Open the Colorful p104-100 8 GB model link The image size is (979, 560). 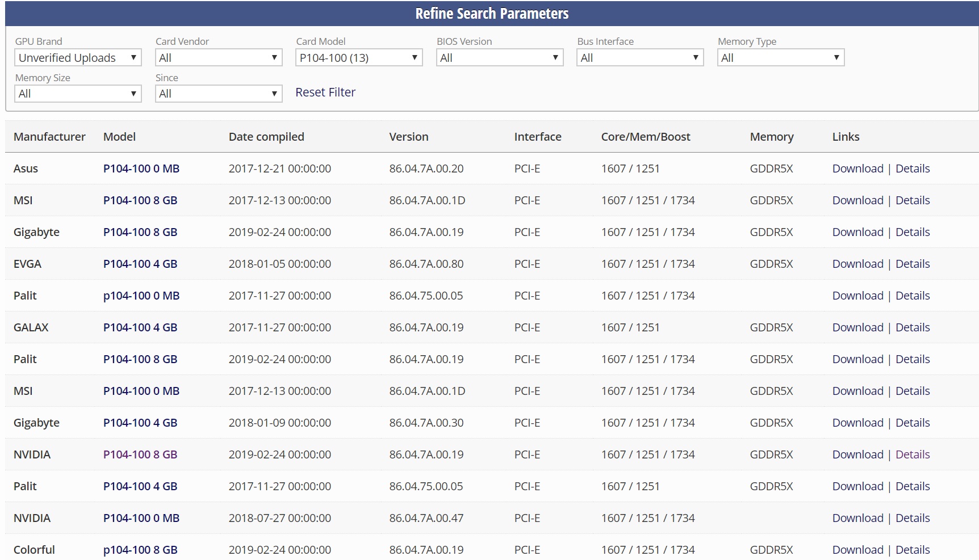pyautogui.click(x=140, y=550)
